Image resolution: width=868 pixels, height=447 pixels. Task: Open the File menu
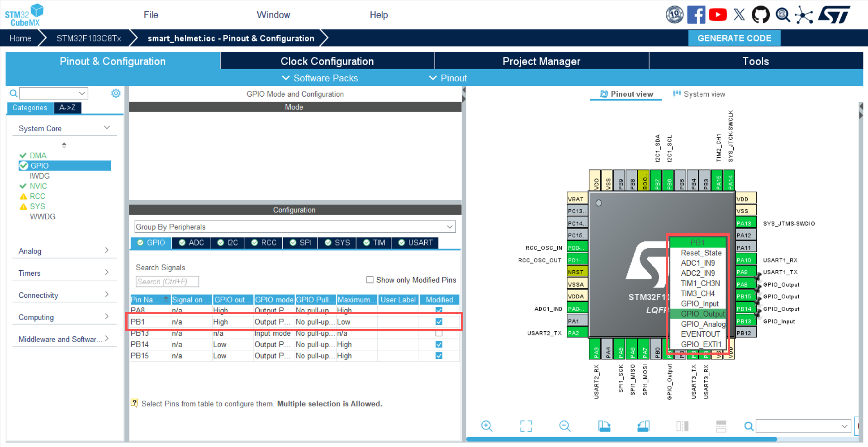click(x=151, y=15)
